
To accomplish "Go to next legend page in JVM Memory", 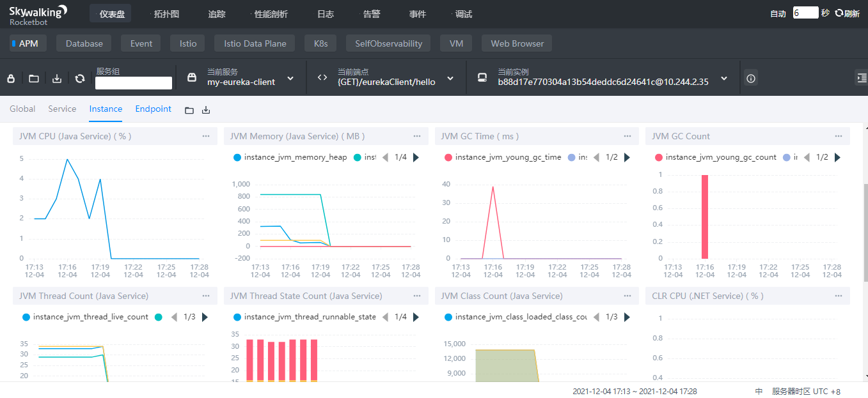I will click(416, 157).
